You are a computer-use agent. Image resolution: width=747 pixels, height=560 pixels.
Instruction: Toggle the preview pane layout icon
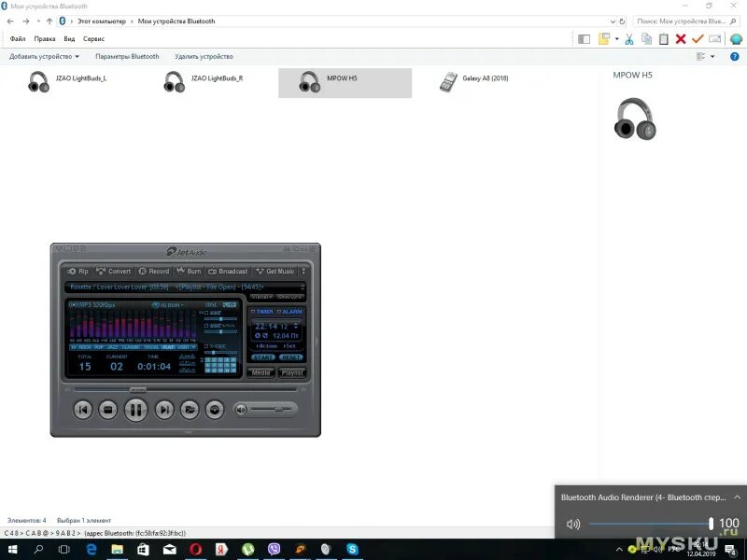(x=584, y=39)
